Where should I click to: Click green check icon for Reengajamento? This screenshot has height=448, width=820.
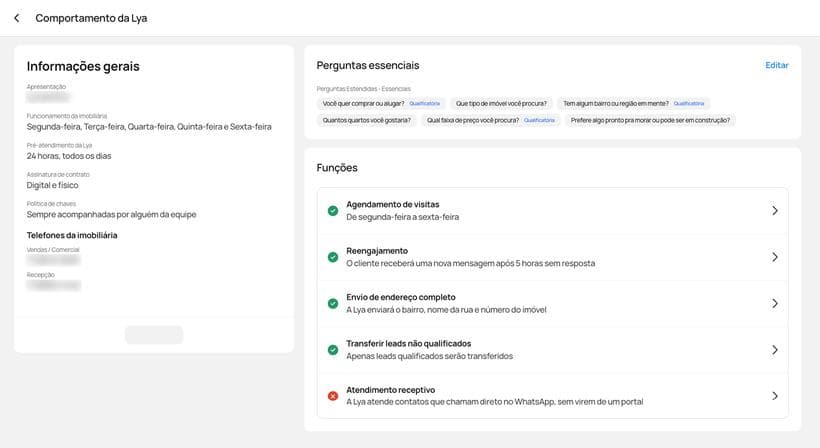pos(333,257)
